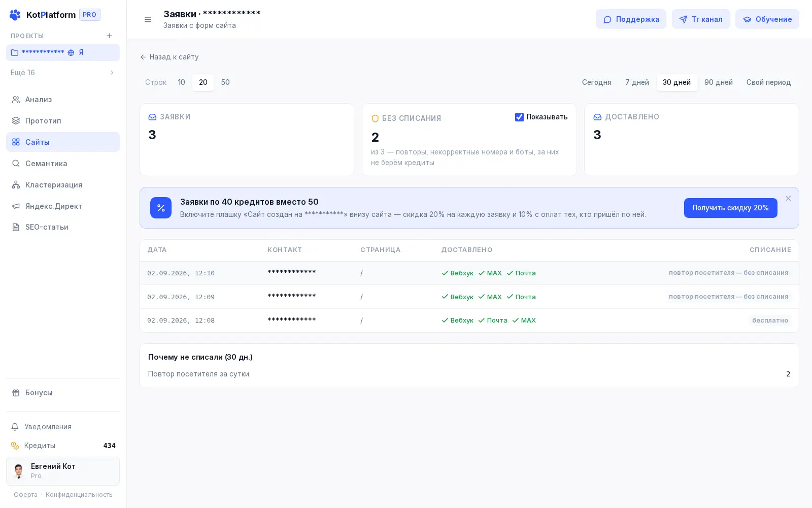The image size is (812, 508).
Task: Click the Получить скидку 20% button
Action: [730, 208]
